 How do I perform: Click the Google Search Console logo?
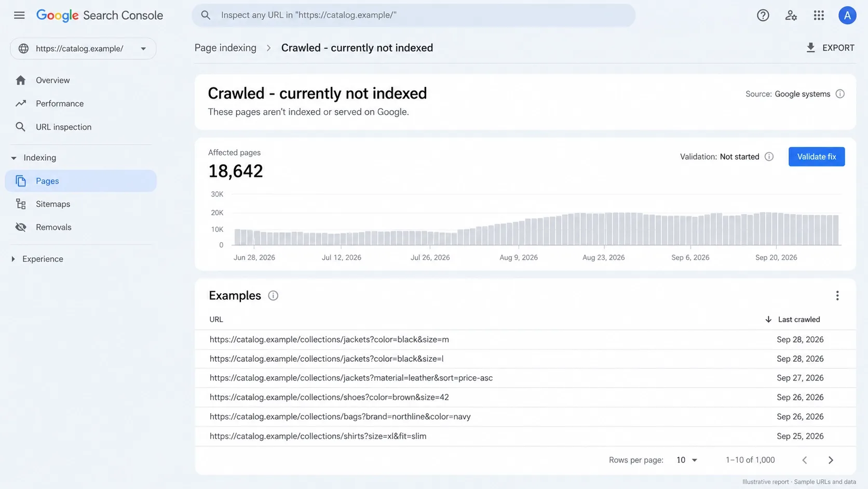[x=100, y=16]
